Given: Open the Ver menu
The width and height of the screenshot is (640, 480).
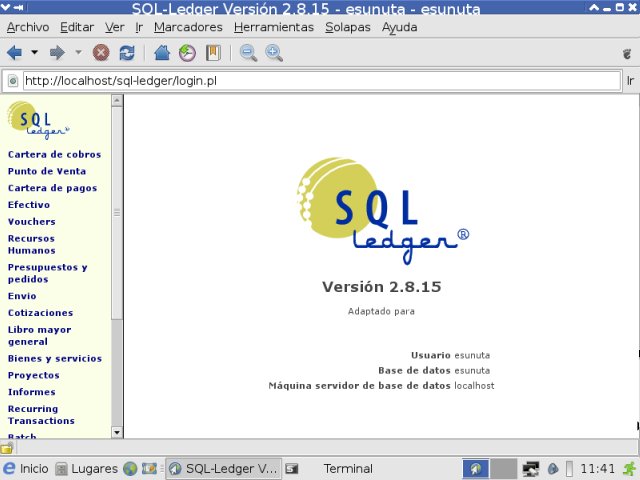Looking at the screenshot, I should 115,27.
